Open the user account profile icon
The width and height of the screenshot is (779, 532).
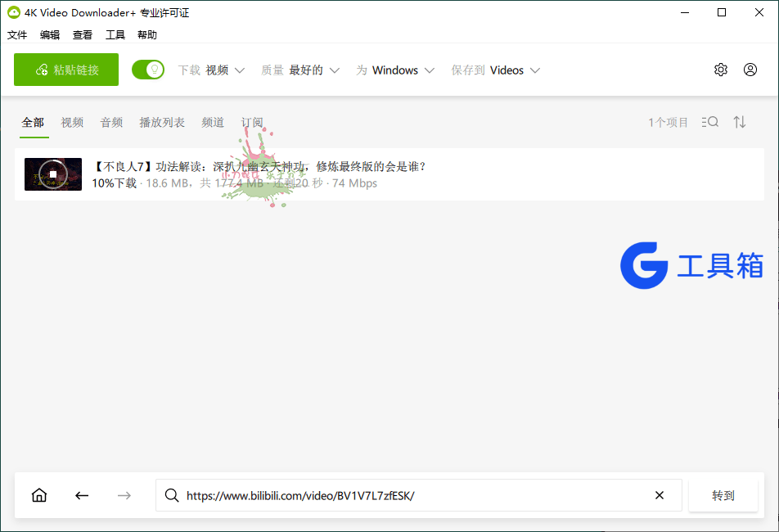(750, 70)
